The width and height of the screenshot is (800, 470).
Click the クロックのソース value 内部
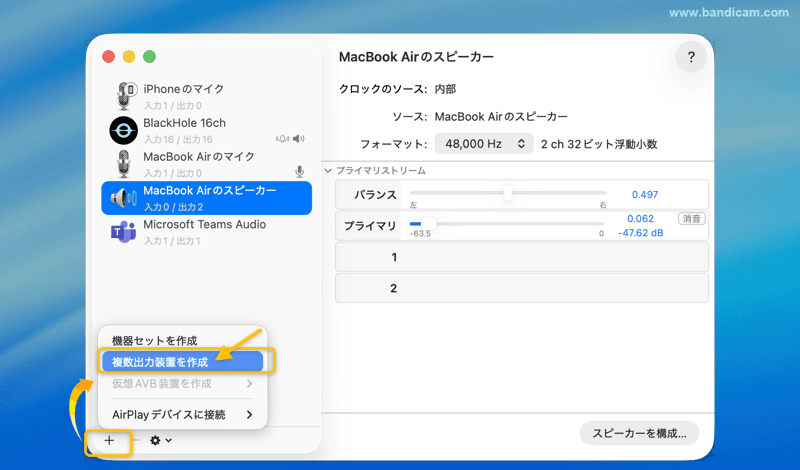445,89
